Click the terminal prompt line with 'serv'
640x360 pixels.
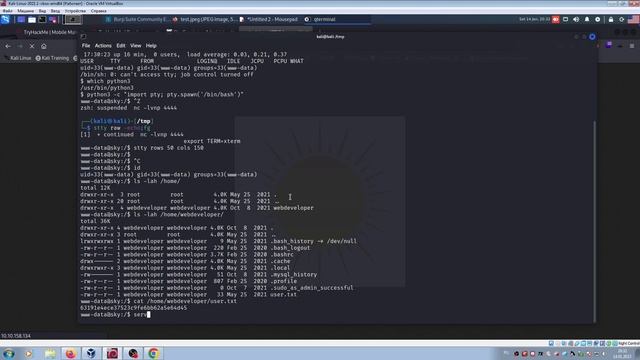click(116, 315)
